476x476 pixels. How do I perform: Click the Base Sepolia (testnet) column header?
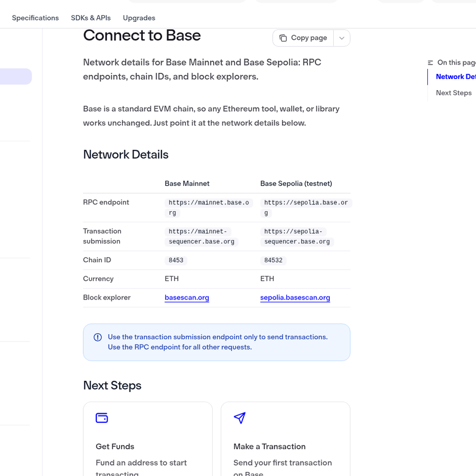[296, 183]
